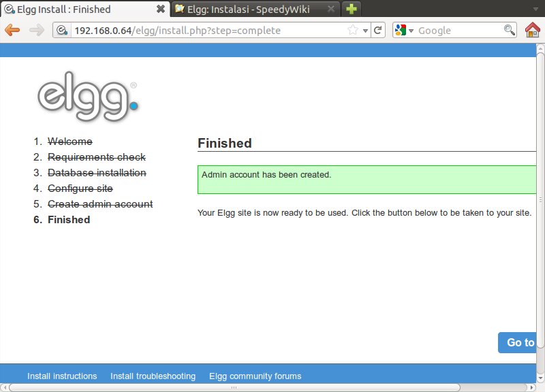Click the Create admin account step text
Screen dimensions: 545x392
tap(100, 203)
